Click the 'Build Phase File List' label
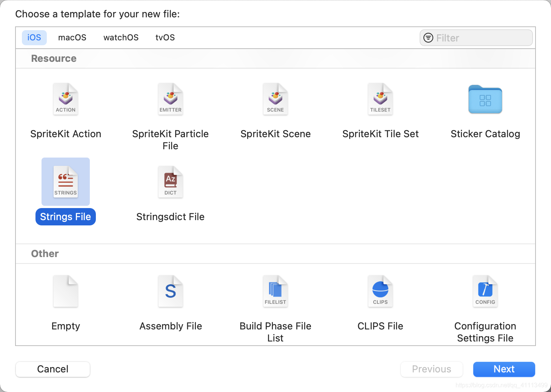The image size is (551, 392). point(275,332)
